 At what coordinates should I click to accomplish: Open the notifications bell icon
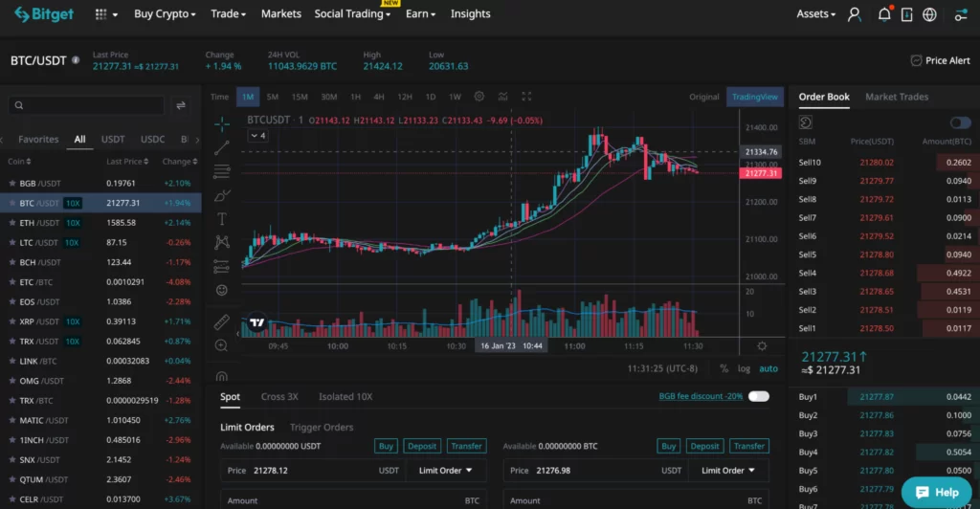883,13
